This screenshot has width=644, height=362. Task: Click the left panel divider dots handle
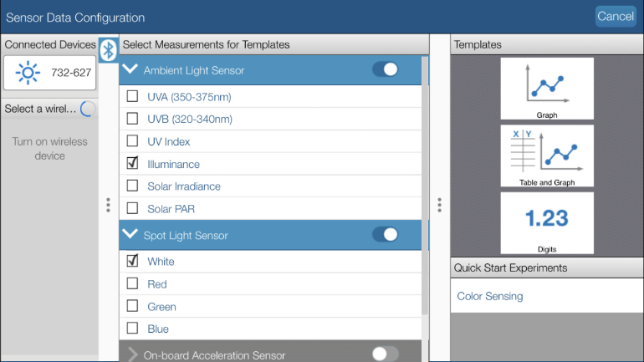tap(108, 205)
